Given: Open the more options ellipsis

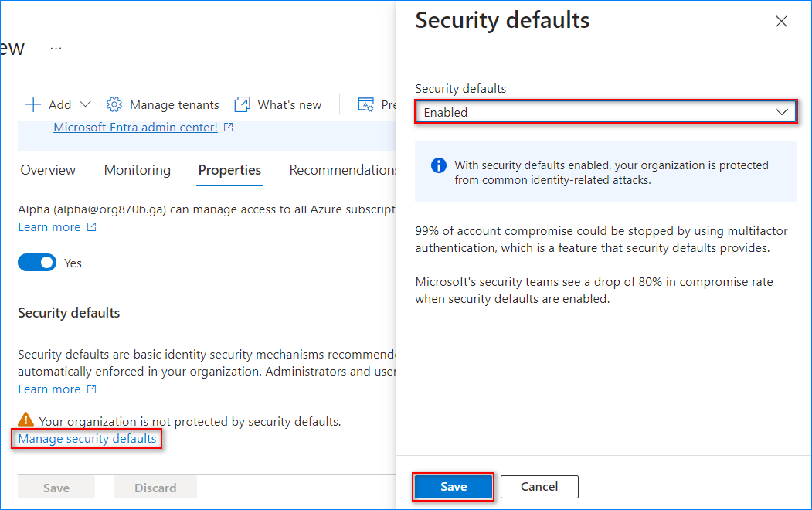Looking at the screenshot, I should click(x=56, y=48).
